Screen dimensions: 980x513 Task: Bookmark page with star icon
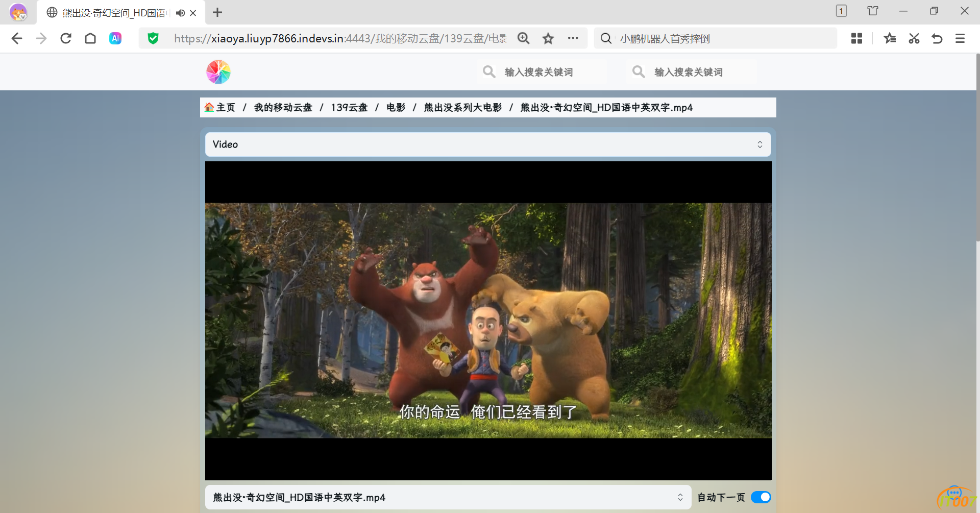coord(548,39)
